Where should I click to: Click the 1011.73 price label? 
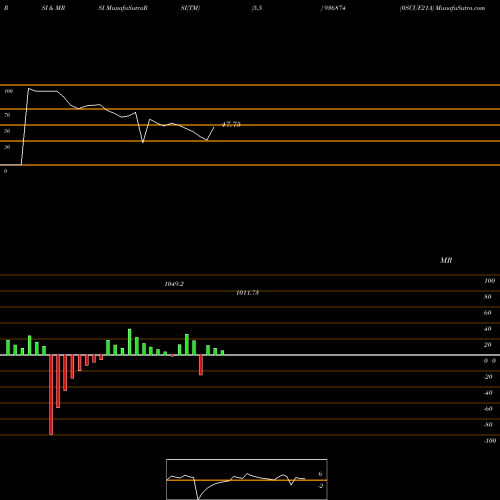coord(247,293)
